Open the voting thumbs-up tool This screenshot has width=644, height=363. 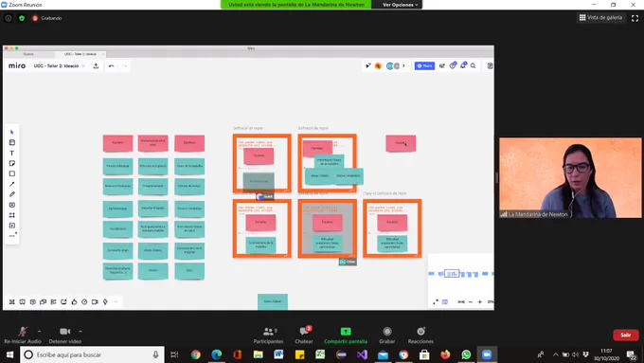74,301
